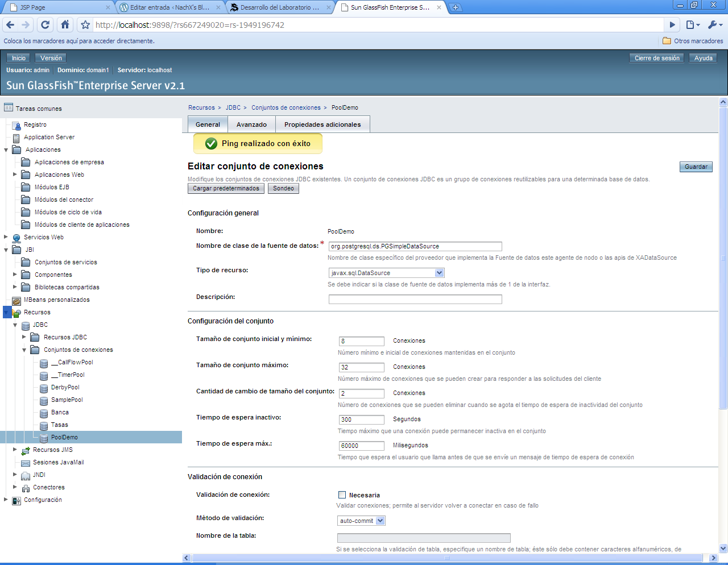
Task: Click the __CallFlowPool database icon
Action: click(44, 363)
